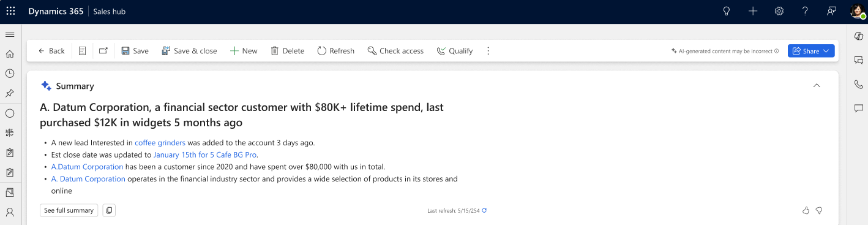
Task: Click the plus quick create icon
Action: 753,11
